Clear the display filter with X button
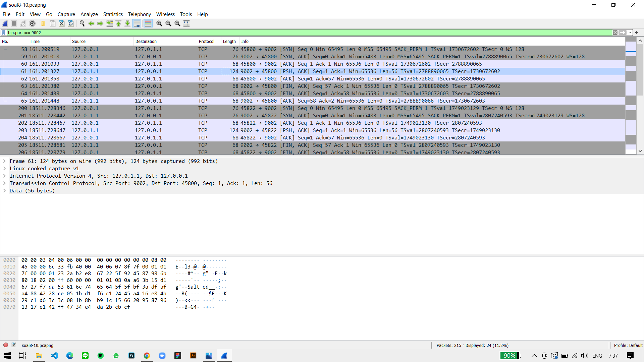644x362 pixels. click(615, 33)
